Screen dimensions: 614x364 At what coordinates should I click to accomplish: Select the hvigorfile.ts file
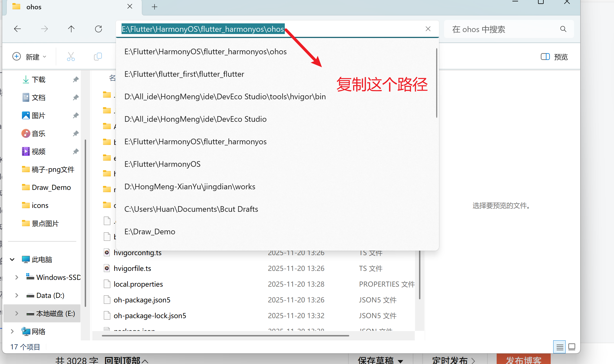pos(132,268)
